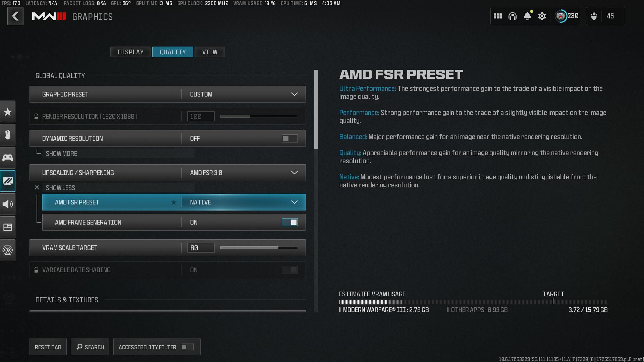Click the RESET TAB button
644x362 pixels.
coord(48,347)
